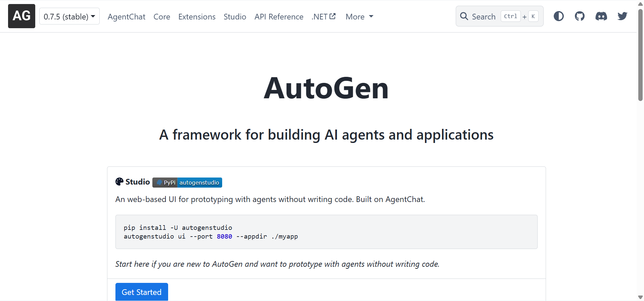Click the Search box
The height and width of the screenshot is (301, 644).
[499, 16]
